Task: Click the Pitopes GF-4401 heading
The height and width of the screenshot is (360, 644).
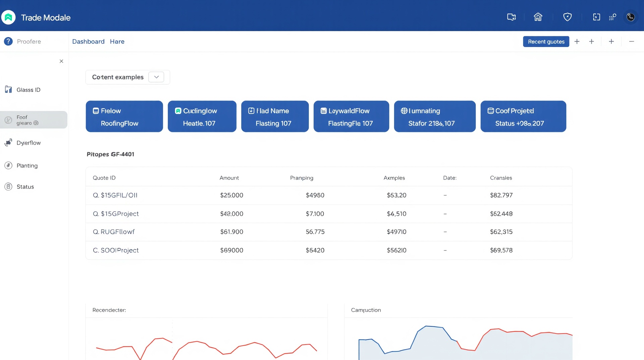Action: click(110, 154)
